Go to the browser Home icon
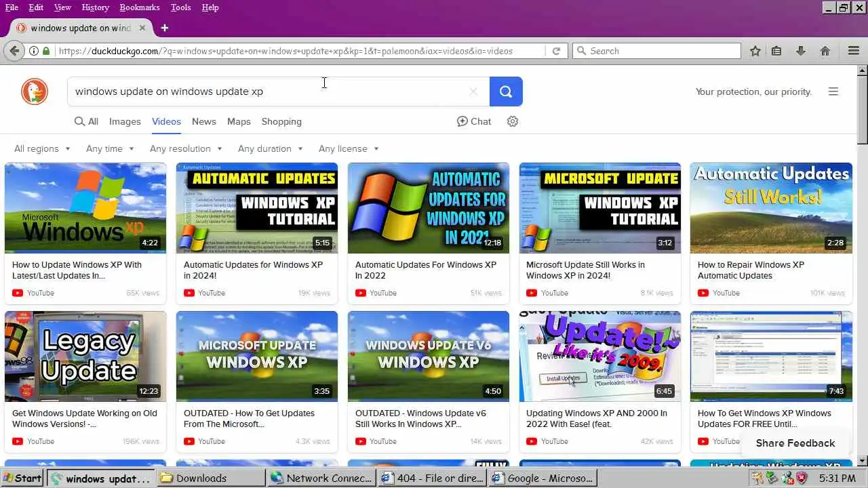 click(825, 51)
